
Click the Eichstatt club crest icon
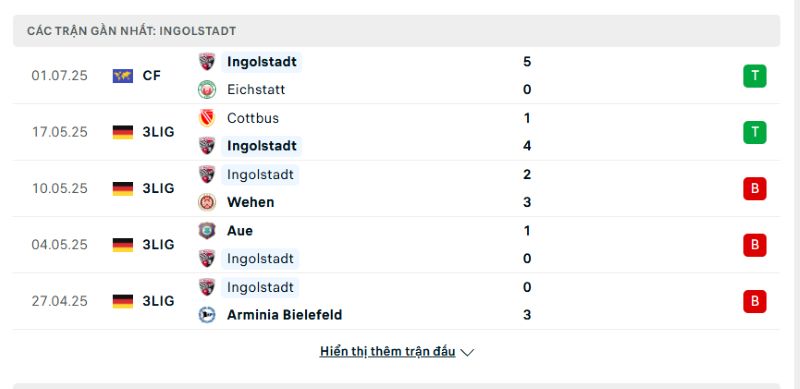[207, 90]
